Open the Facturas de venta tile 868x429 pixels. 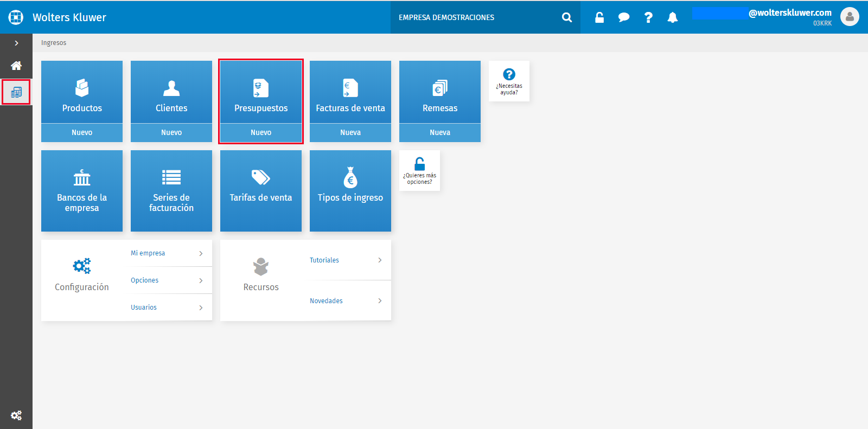(x=350, y=92)
